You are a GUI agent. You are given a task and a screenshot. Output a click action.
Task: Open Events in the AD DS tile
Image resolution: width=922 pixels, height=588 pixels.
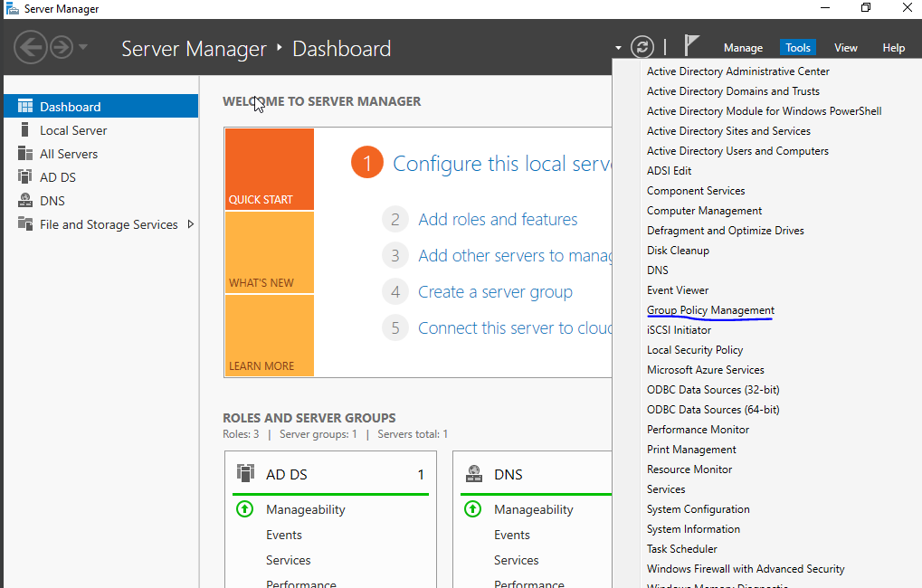(283, 536)
